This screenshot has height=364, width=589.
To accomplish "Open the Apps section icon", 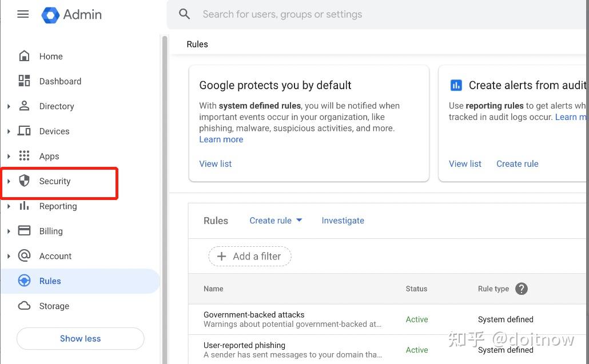I will 24,156.
